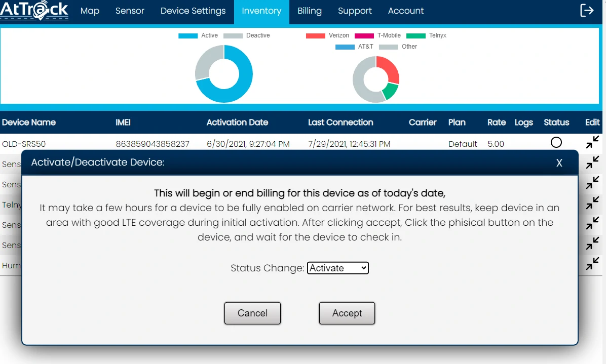Click the Telnyx green legend swatch
The image size is (606, 364).
415,35
